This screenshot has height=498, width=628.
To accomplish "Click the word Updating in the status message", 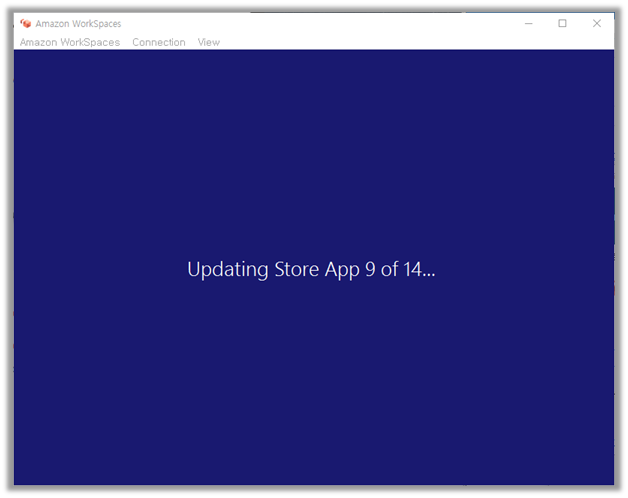I will coord(228,270).
